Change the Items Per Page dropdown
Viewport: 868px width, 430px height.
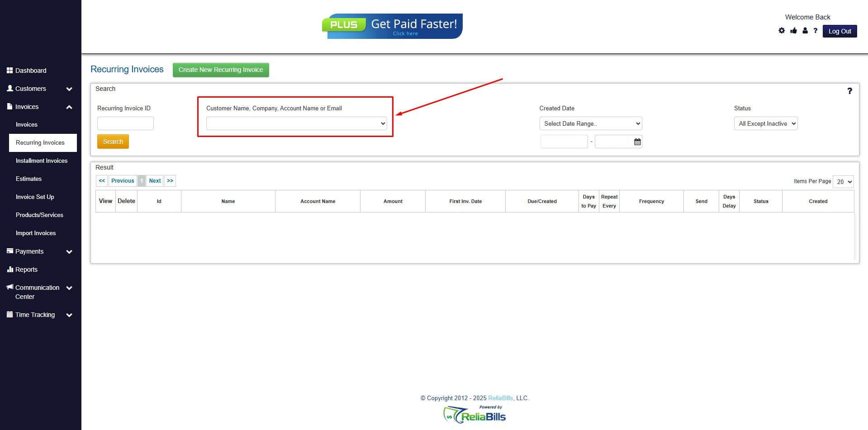(x=843, y=182)
